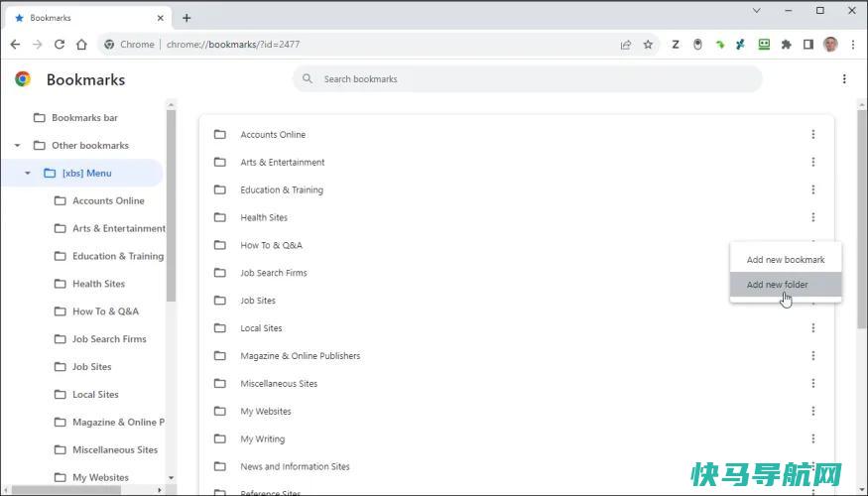Collapse the Other bookmarks tree arrow
This screenshot has width=868, height=496.
(17, 146)
